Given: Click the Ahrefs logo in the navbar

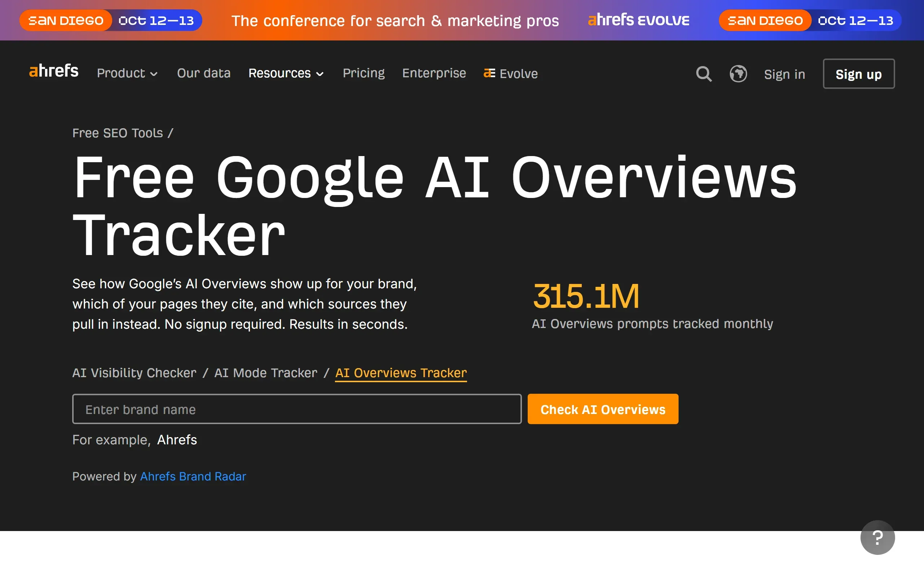Looking at the screenshot, I should [x=54, y=72].
